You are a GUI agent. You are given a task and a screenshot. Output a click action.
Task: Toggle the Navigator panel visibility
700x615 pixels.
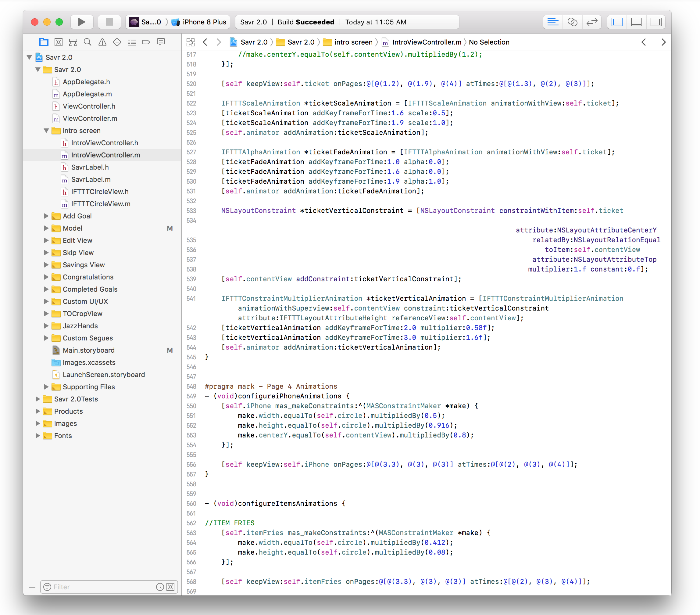(617, 22)
